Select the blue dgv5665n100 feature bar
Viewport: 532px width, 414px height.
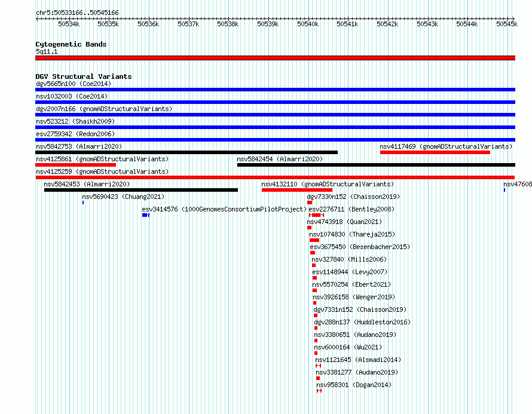click(x=275, y=90)
